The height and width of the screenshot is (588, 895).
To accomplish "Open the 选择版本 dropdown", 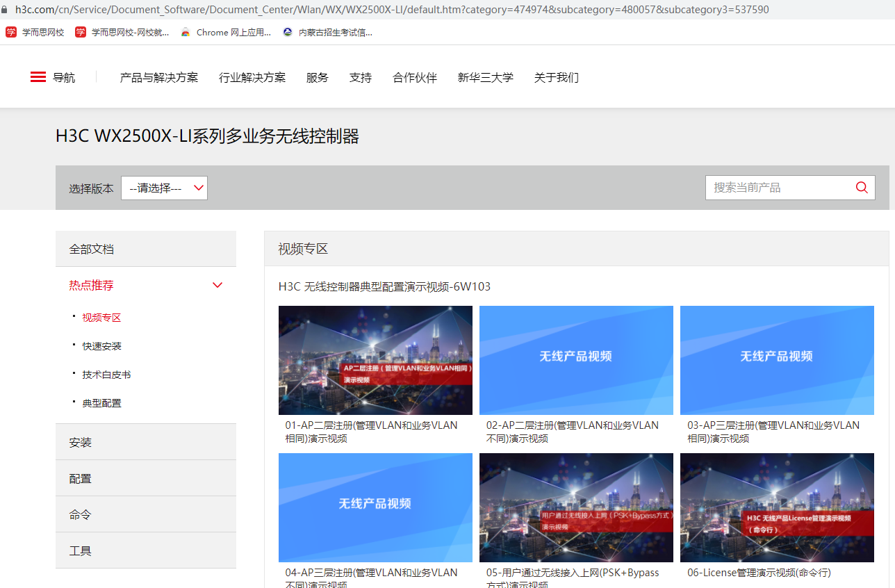I will tap(164, 188).
